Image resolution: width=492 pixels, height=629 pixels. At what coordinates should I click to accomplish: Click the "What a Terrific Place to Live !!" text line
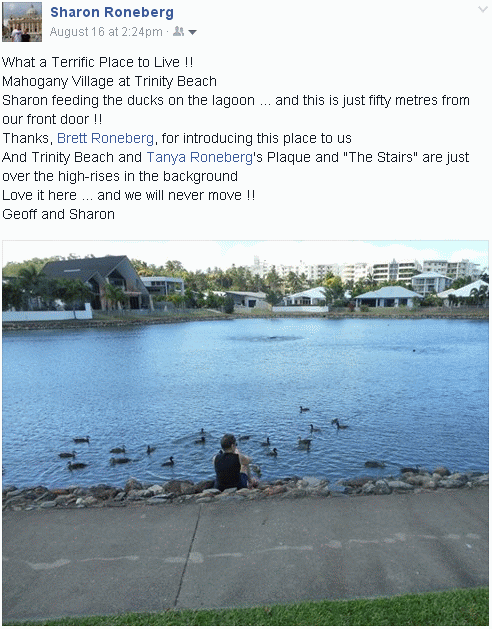pos(98,62)
